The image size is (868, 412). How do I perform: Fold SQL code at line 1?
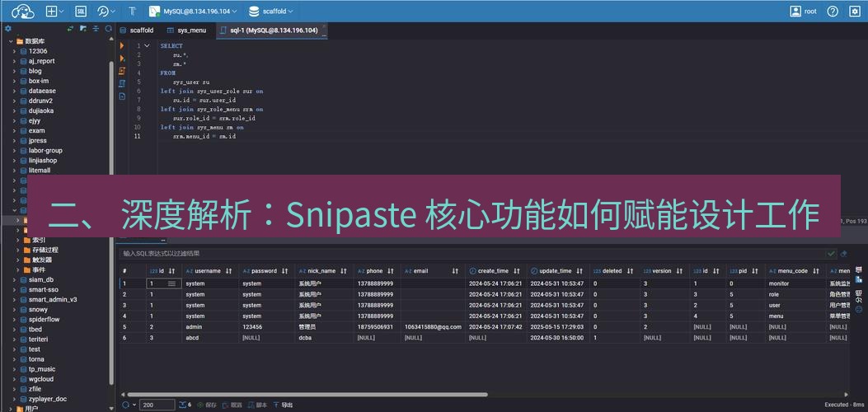point(147,46)
